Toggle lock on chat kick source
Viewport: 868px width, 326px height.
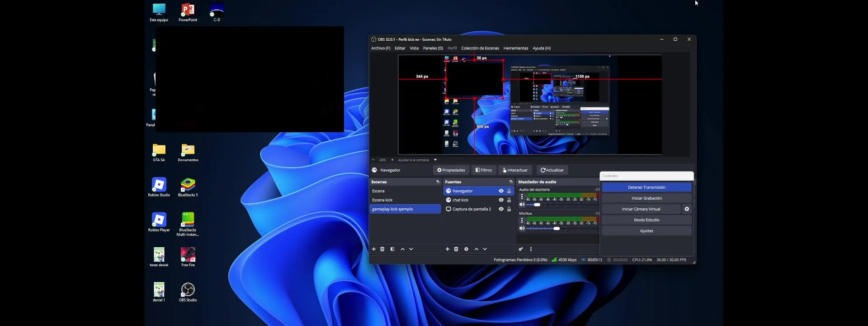pos(509,200)
